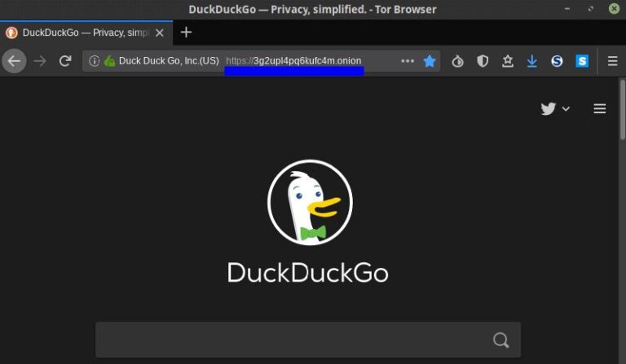Open page actions three-dot menu
The height and width of the screenshot is (364, 626).
click(x=408, y=61)
